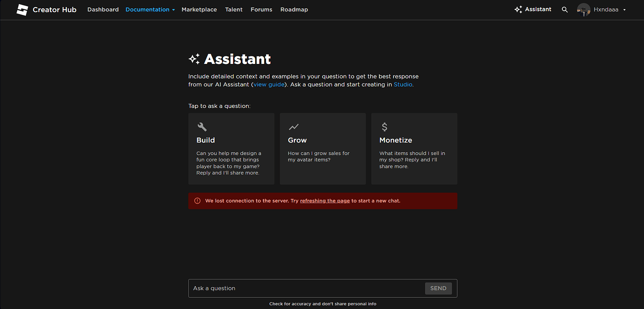
Task: Open search using the magnifier icon
Action: pos(565,9)
